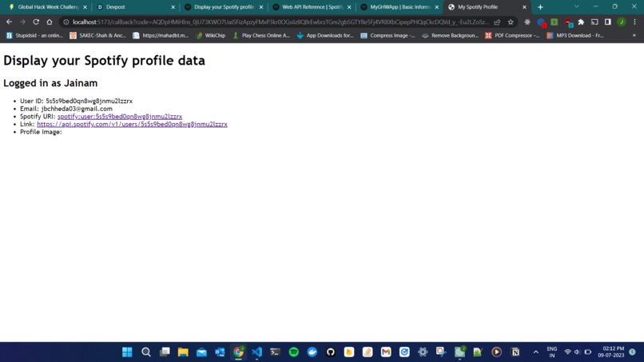This screenshot has height=362, width=644.
Task: Click the share this page icon
Action: pyautogui.click(x=497, y=22)
